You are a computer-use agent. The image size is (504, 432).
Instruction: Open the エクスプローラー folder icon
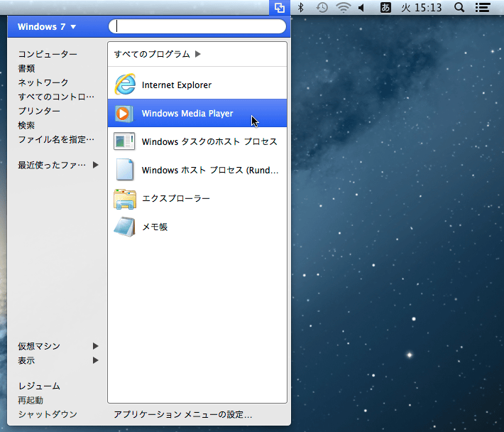125,199
